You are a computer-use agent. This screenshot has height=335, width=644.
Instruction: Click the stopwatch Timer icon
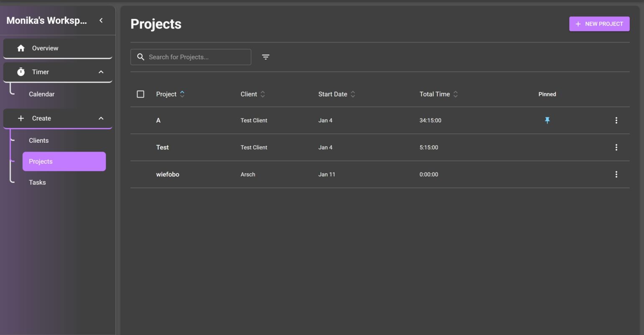21,72
